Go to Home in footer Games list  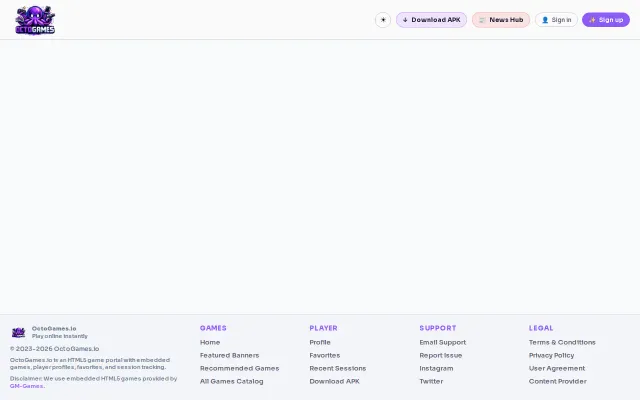210,342
